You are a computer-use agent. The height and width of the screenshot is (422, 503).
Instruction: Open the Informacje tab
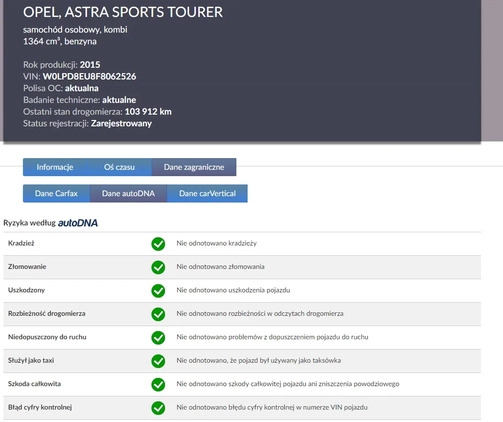point(55,167)
